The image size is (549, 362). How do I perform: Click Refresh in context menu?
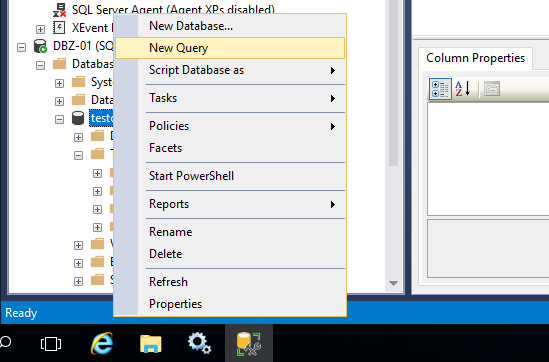230,282
